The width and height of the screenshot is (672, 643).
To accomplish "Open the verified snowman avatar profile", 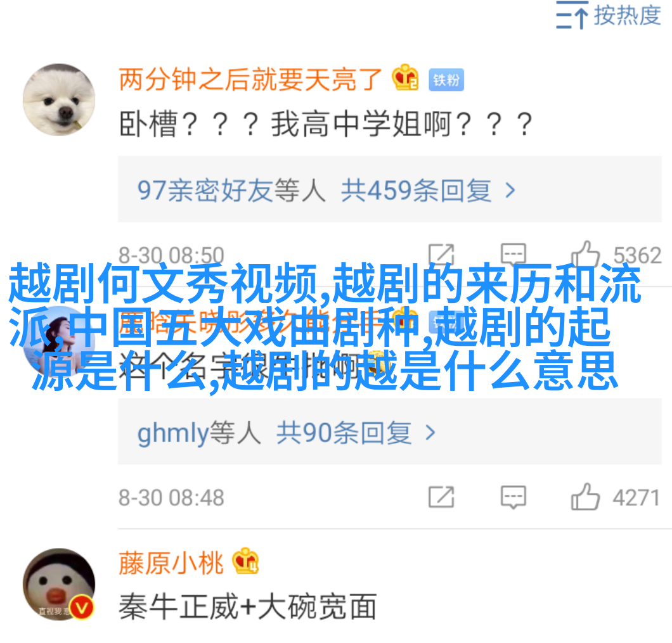I will [59, 584].
